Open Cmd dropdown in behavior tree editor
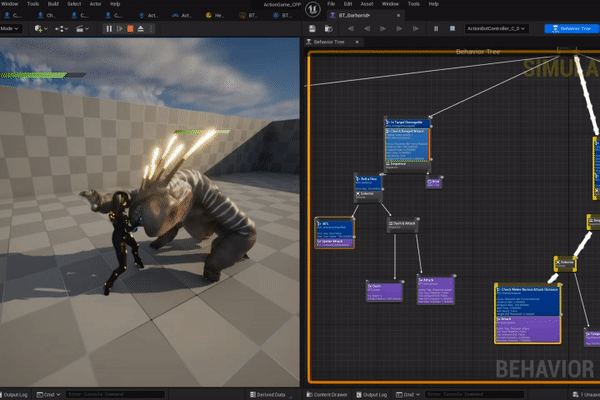The image size is (600, 400). [x=408, y=395]
